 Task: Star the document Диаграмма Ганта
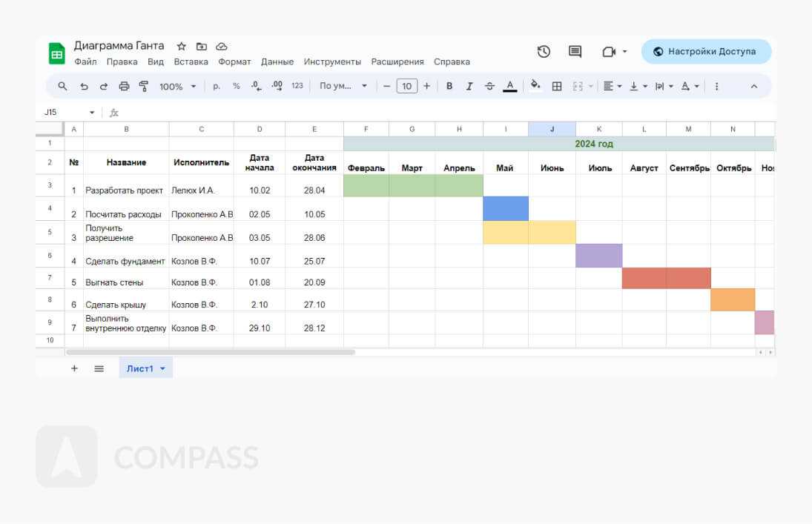(182, 46)
